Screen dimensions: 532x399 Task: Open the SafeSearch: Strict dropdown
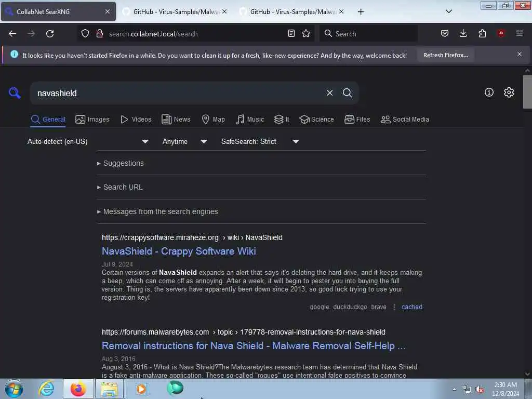pyautogui.click(x=260, y=141)
